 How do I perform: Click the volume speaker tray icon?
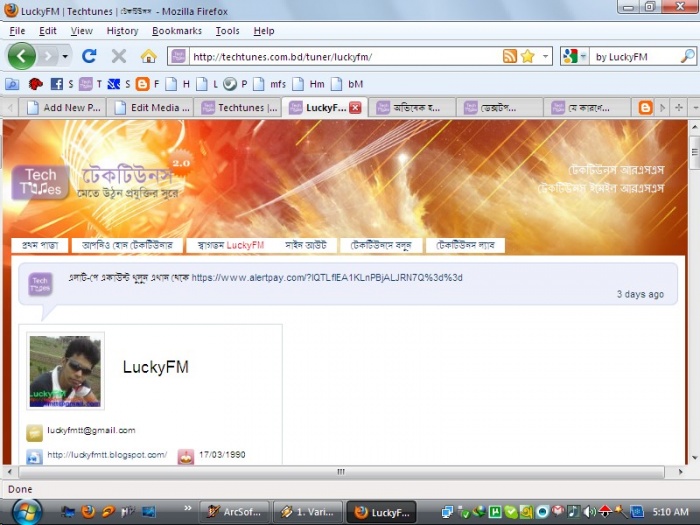click(590, 512)
